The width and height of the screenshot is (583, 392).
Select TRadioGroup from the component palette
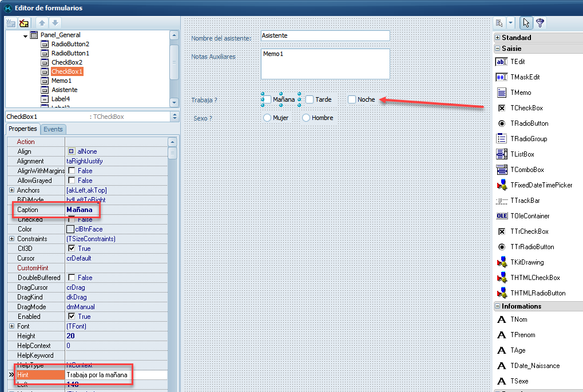click(502, 139)
